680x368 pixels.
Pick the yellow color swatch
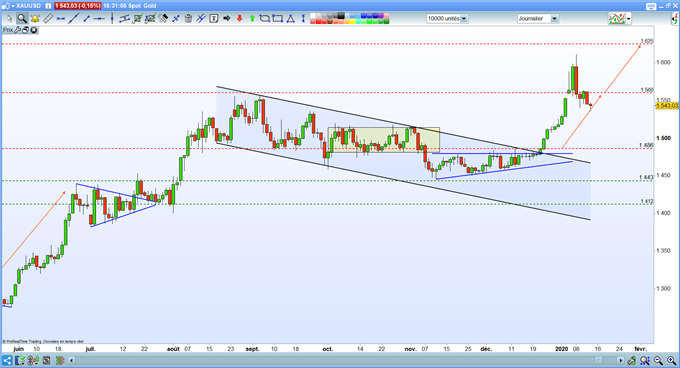tap(353, 21)
